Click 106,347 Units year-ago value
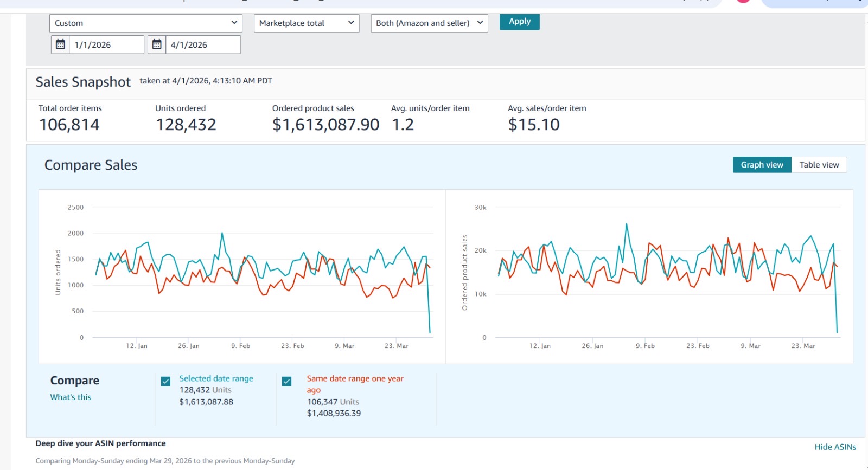The image size is (868, 470). (333, 402)
